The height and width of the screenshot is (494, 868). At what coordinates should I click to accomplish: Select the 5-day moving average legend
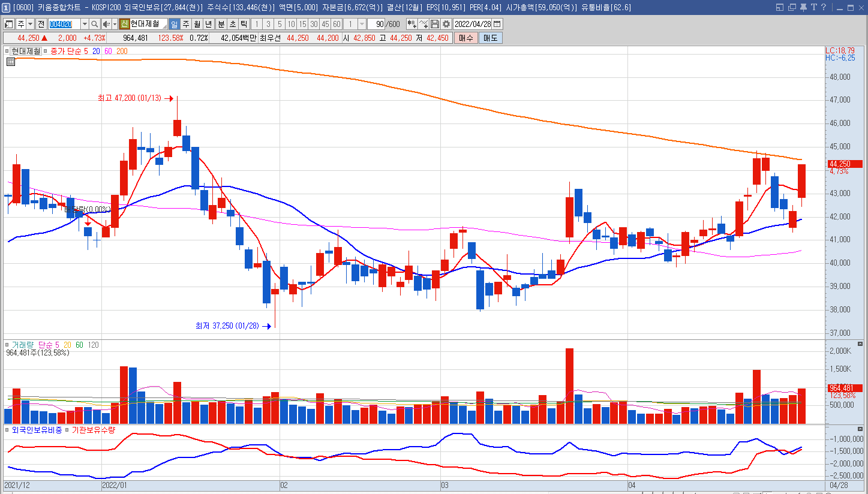(86, 51)
